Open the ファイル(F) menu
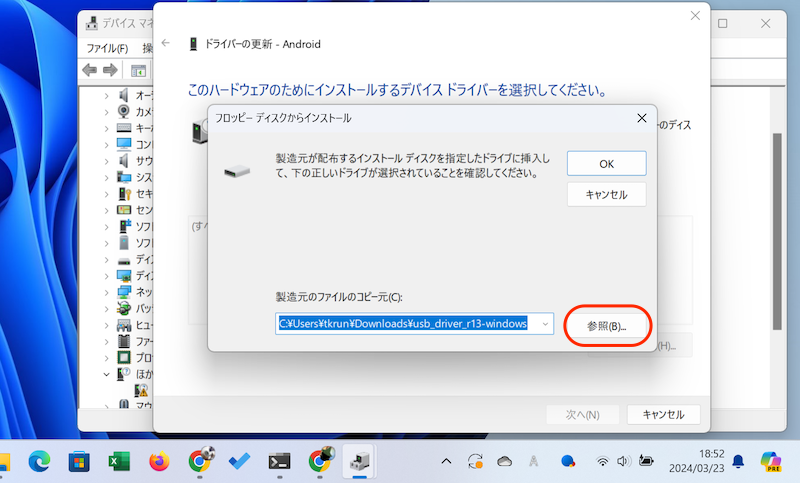The width and height of the screenshot is (800, 483). [107, 48]
